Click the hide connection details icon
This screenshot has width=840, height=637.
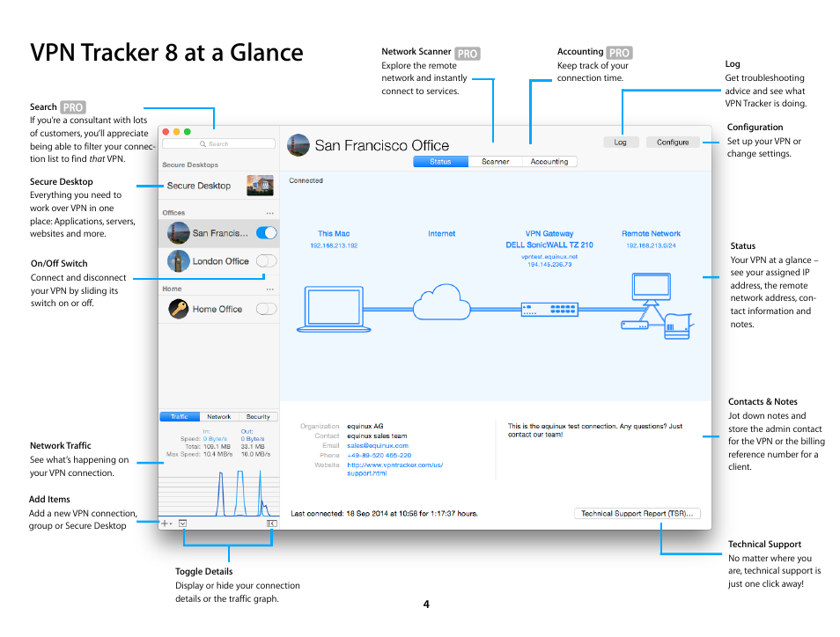[271, 523]
